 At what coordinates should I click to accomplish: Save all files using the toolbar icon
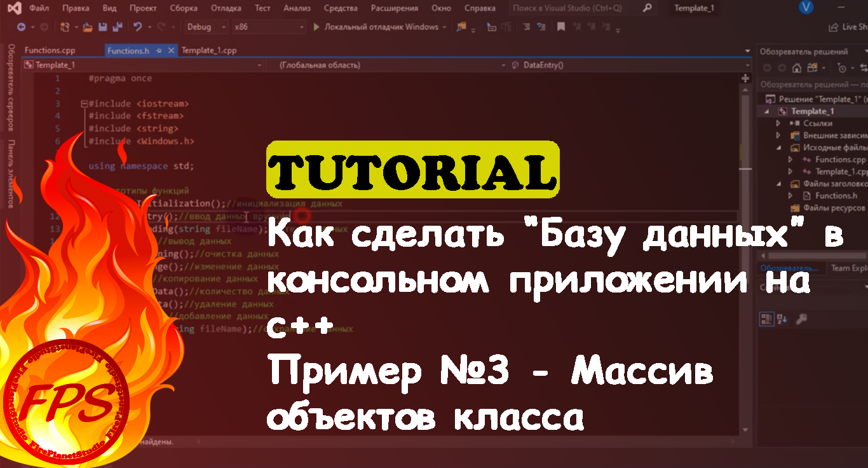coord(116,27)
